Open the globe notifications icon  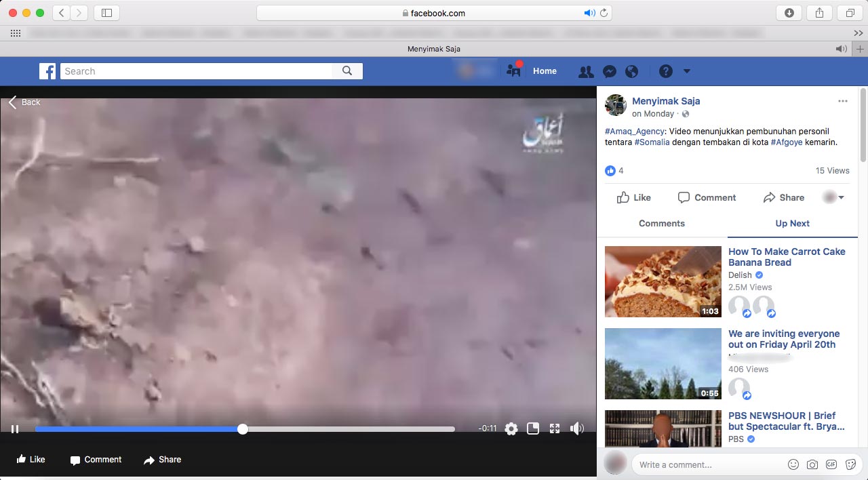[x=632, y=71]
